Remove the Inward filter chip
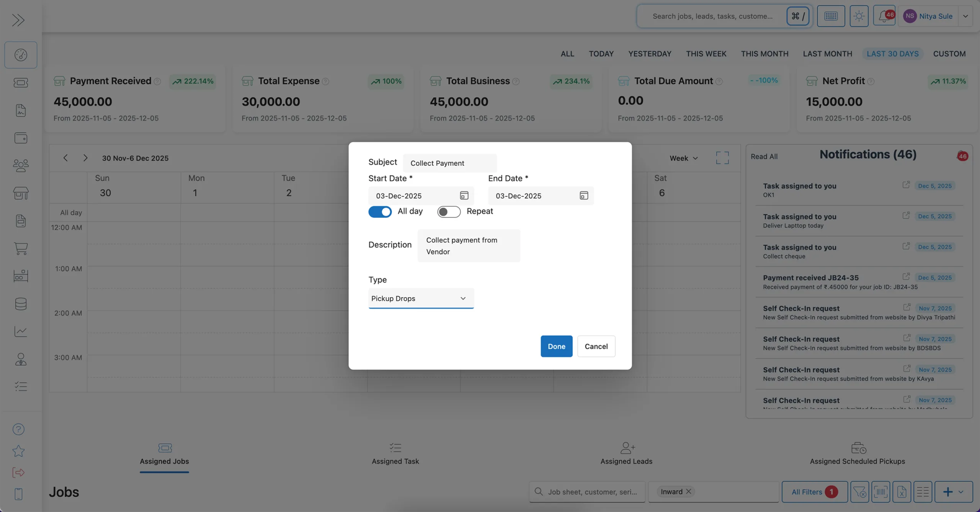 (x=688, y=491)
